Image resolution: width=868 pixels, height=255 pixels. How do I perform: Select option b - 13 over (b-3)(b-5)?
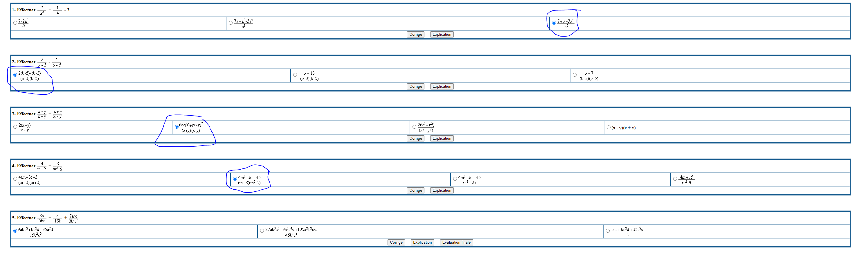(x=295, y=75)
